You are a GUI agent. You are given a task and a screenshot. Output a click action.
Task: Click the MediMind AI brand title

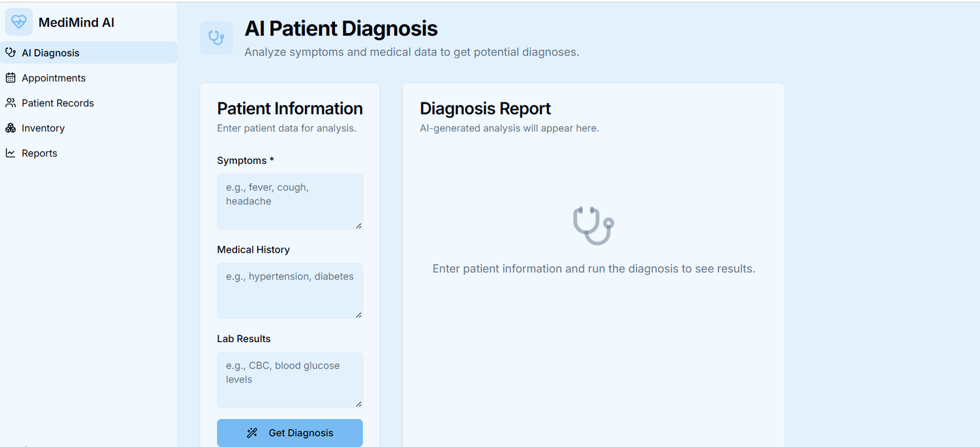(77, 23)
